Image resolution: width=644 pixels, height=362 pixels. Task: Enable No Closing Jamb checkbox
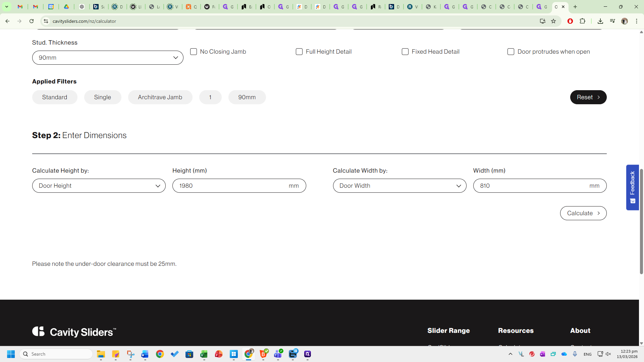coord(194,52)
